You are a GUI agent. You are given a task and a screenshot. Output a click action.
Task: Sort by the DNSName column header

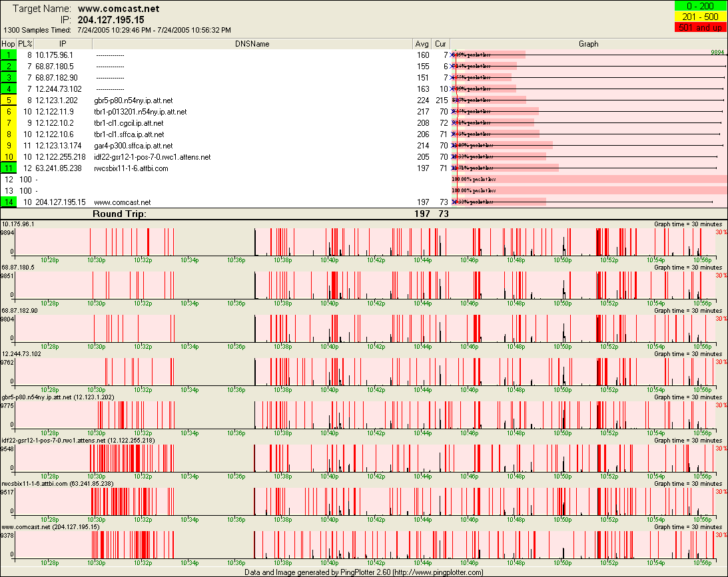pos(252,44)
